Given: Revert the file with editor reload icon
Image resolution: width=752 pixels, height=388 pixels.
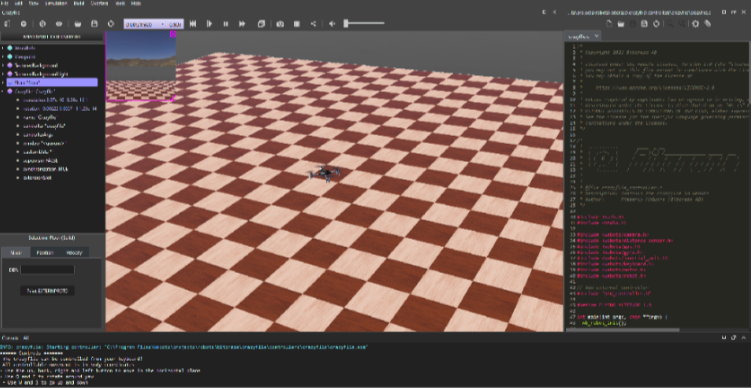Looking at the screenshot, I should pos(656,24).
